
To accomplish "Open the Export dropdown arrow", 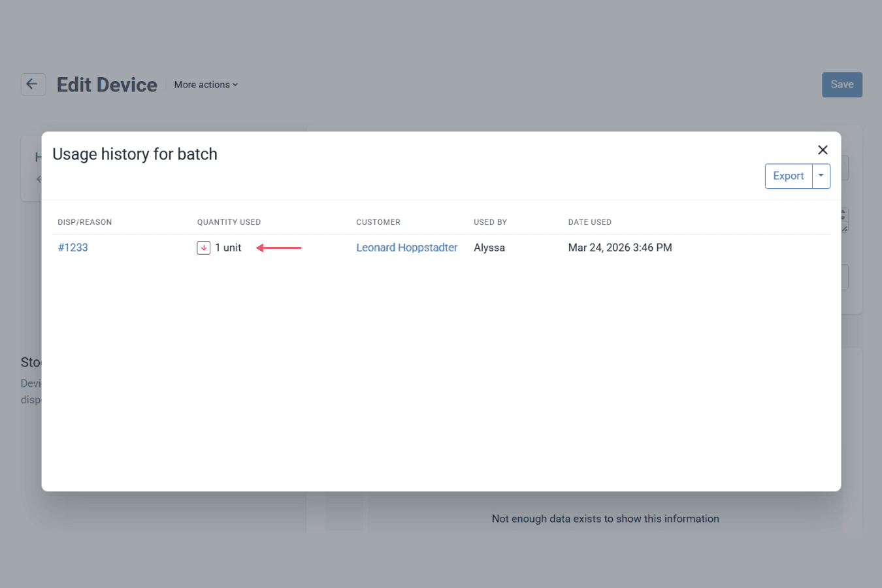I will (x=821, y=176).
